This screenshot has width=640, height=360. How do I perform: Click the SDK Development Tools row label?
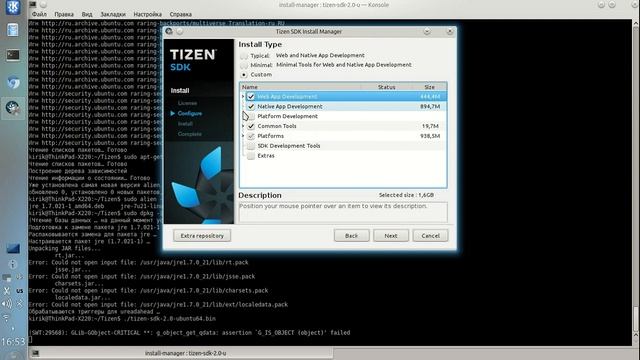click(289, 146)
